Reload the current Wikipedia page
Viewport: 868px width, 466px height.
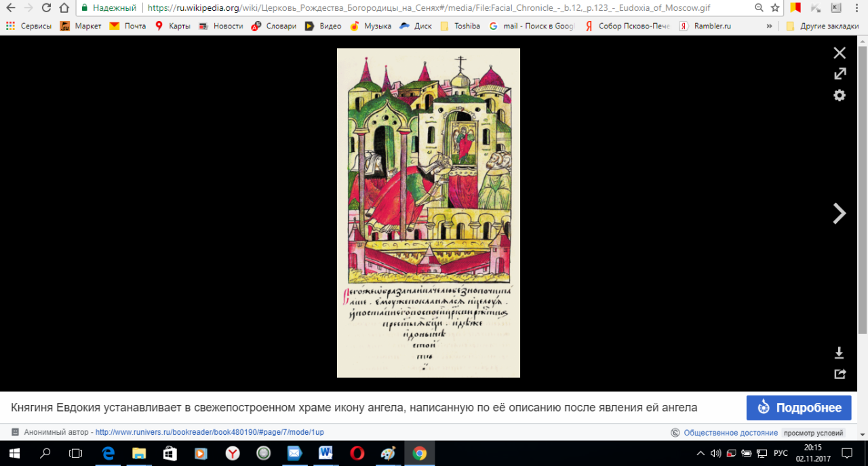coord(47,8)
